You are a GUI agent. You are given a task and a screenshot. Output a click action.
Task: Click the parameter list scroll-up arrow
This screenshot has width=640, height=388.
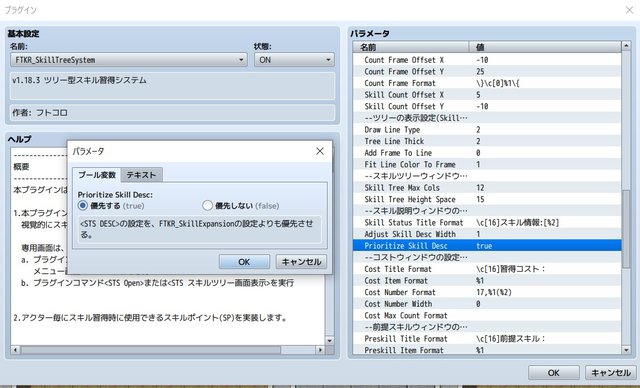coord(626,46)
